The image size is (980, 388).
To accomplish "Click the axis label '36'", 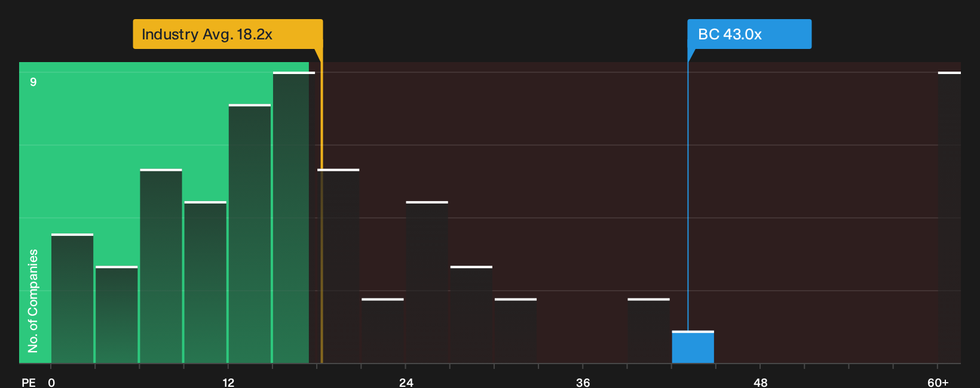I will pyautogui.click(x=583, y=383).
